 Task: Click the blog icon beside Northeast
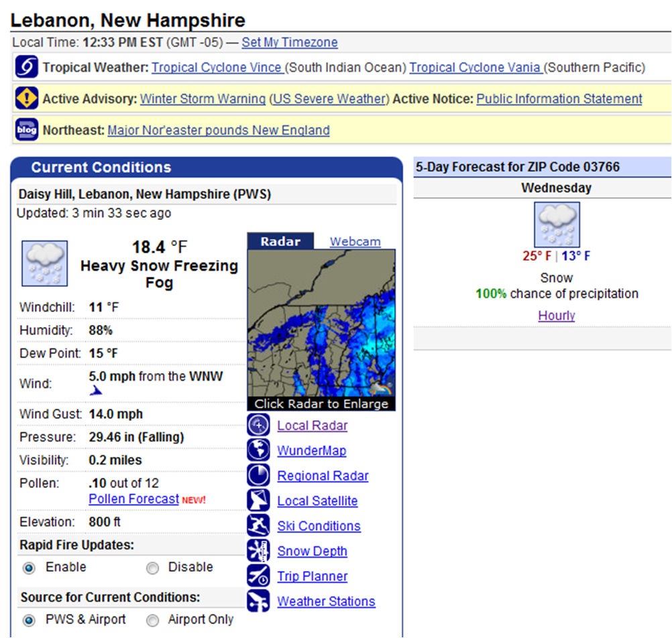click(x=27, y=129)
